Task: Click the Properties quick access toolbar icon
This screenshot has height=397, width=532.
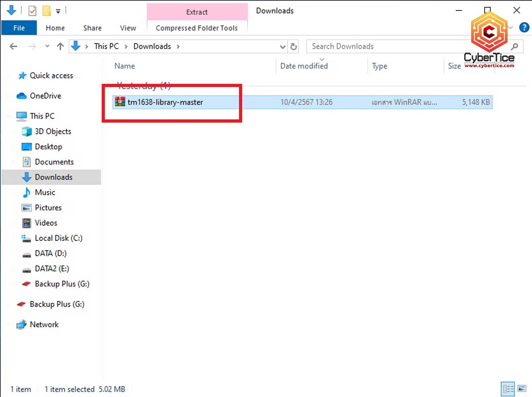Action: [32, 11]
